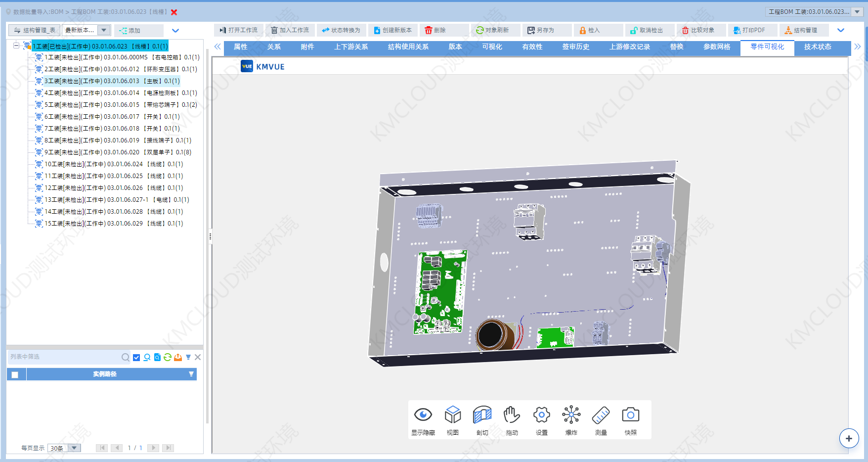Viewport: 868px width, 462px height.
Task: Activate the 剖切 section cut tool
Action: point(482,416)
